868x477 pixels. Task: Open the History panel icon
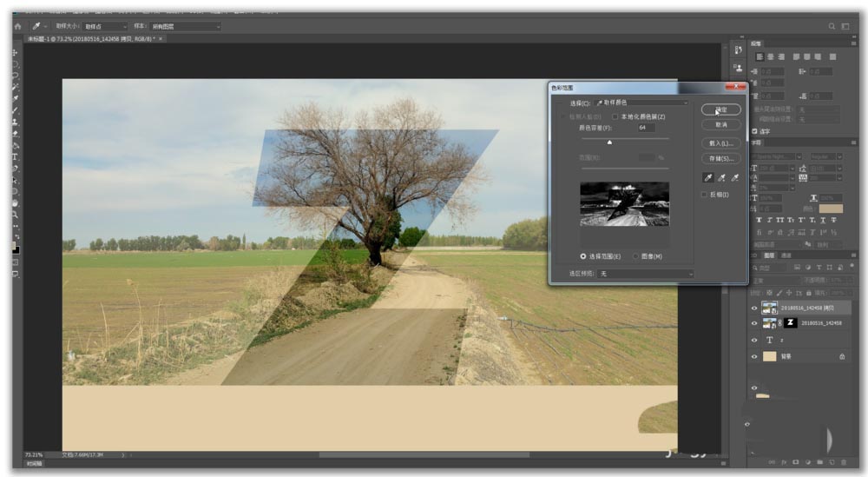tap(738, 50)
